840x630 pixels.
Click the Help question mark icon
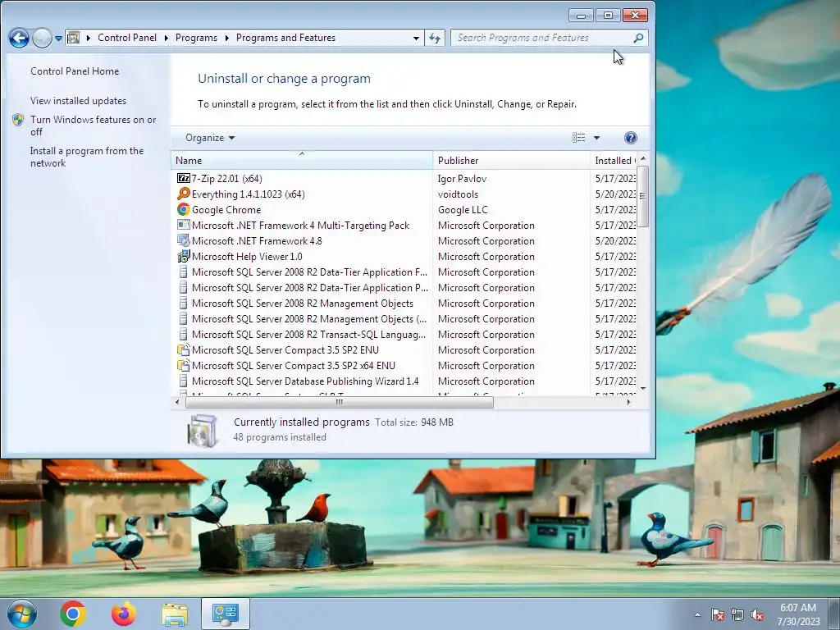[631, 138]
